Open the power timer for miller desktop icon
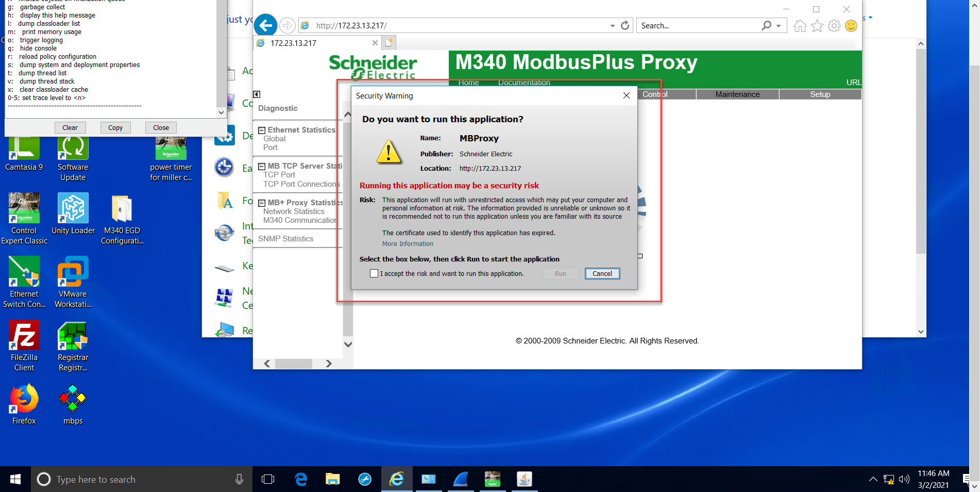Image resolution: width=980 pixels, height=492 pixels. tap(171, 158)
